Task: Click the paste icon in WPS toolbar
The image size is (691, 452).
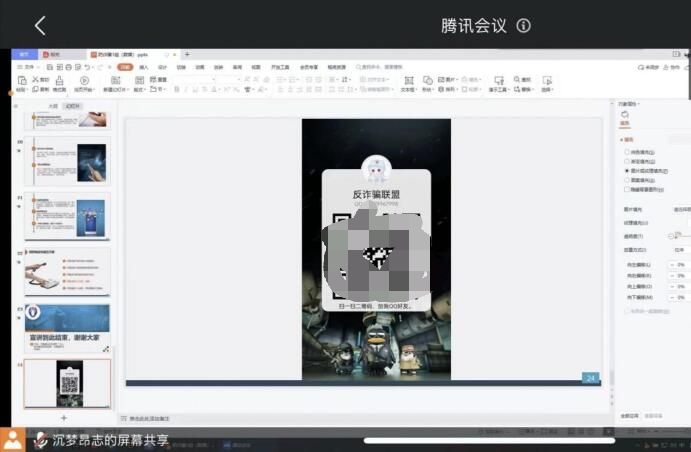Action: [x=21, y=83]
